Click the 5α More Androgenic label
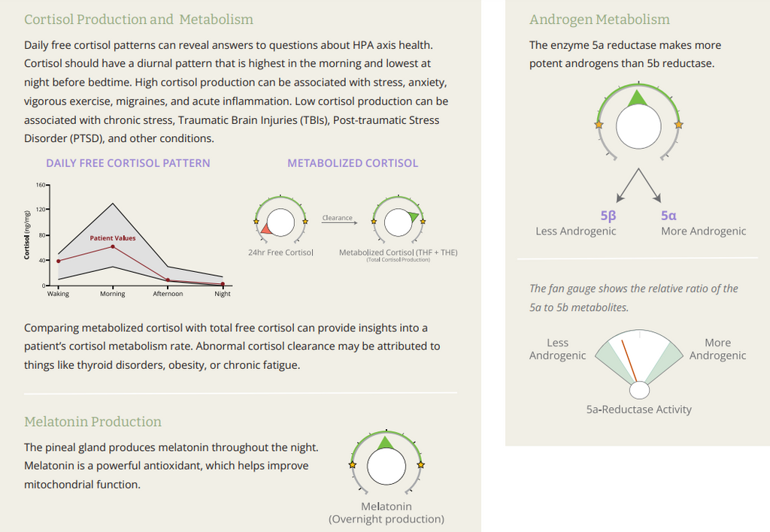770x532 pixels. coord(703,223)
